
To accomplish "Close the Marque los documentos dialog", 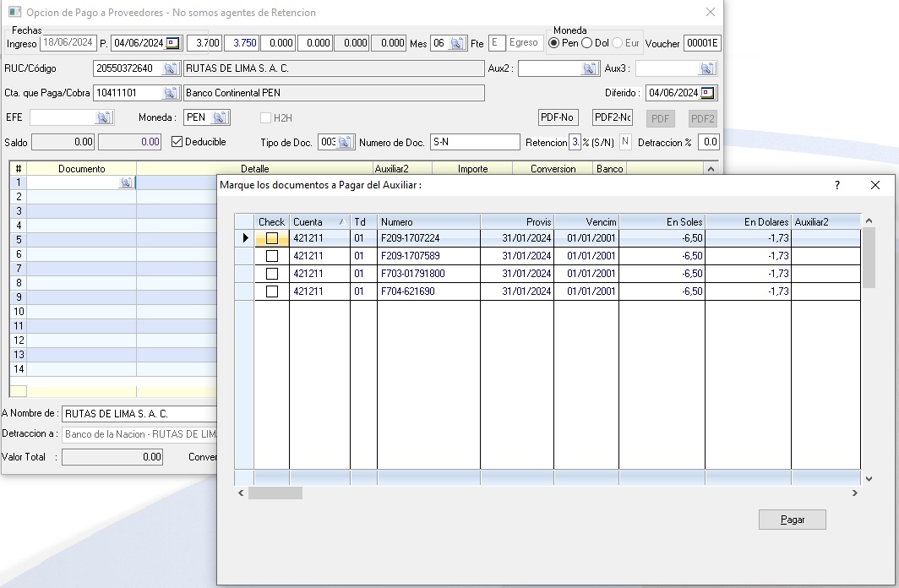I will tap(875, 185).
